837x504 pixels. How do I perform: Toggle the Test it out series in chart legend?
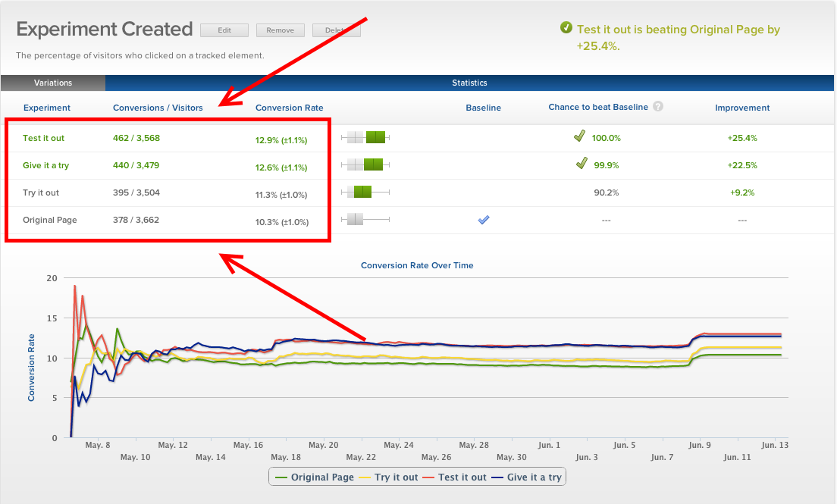click(455, 477)
